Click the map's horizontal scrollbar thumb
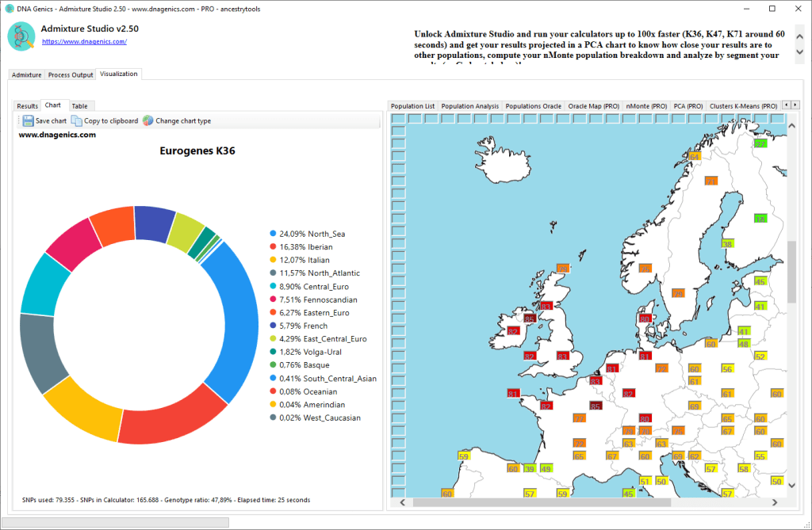Viewport: 812px width, 530px height. click(x=541, y=502)
